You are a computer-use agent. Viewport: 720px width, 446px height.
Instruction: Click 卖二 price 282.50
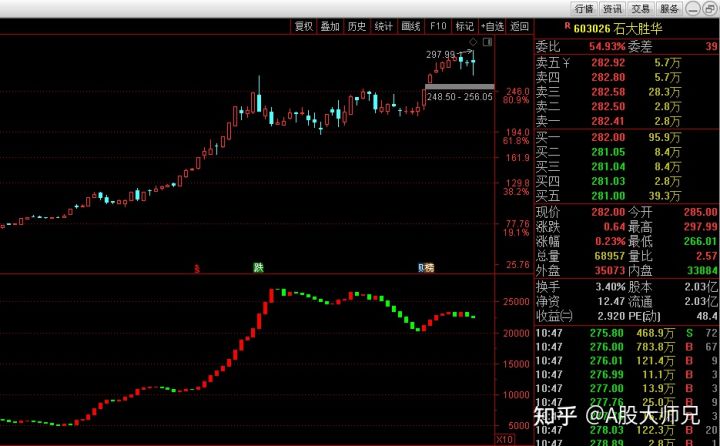608,107
